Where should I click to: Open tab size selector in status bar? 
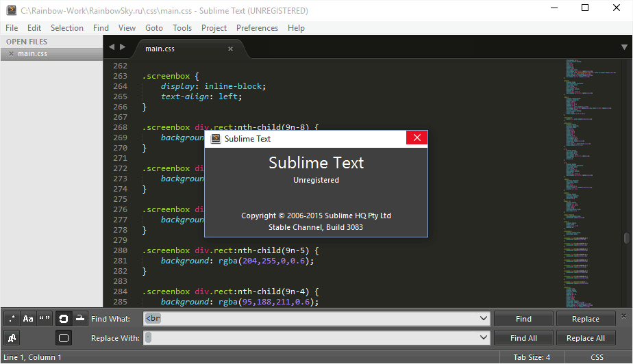[x=532, y=357]
